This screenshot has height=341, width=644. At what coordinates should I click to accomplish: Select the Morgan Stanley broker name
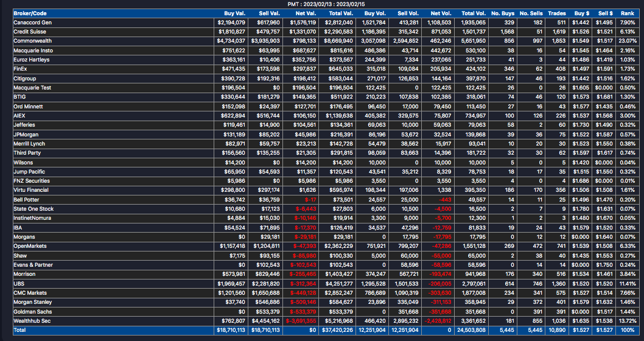[32, 302]
